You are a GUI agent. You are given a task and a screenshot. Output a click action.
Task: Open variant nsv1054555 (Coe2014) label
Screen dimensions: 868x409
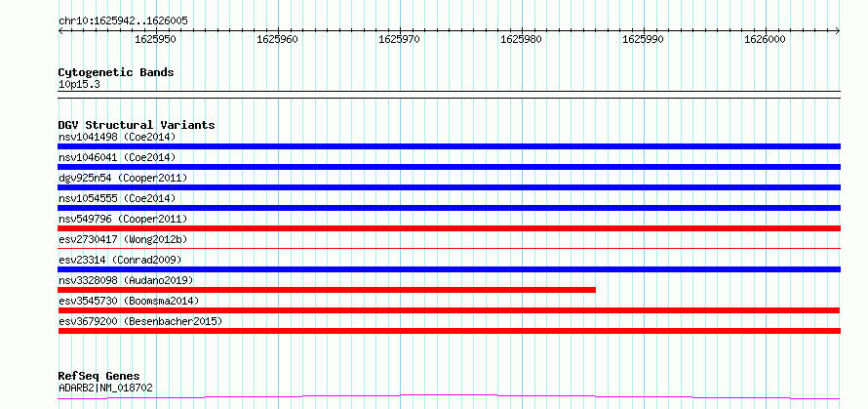coord(117,198)
